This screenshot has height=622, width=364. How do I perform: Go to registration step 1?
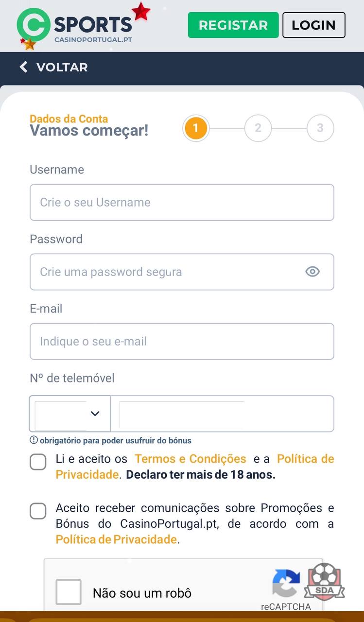click(x=195, y=128)
